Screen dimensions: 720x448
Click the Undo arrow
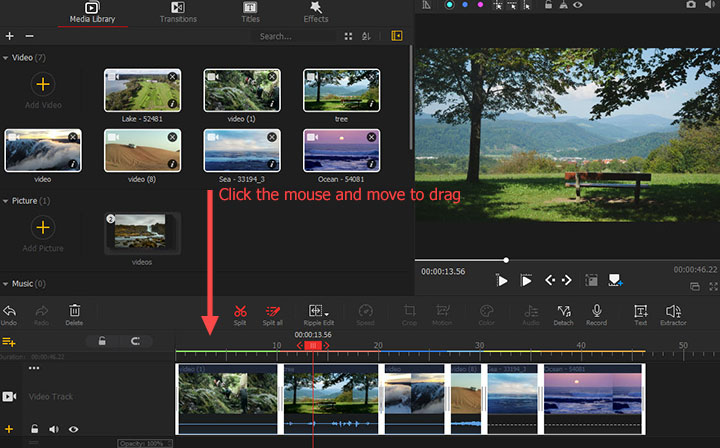tap(10, 312)
